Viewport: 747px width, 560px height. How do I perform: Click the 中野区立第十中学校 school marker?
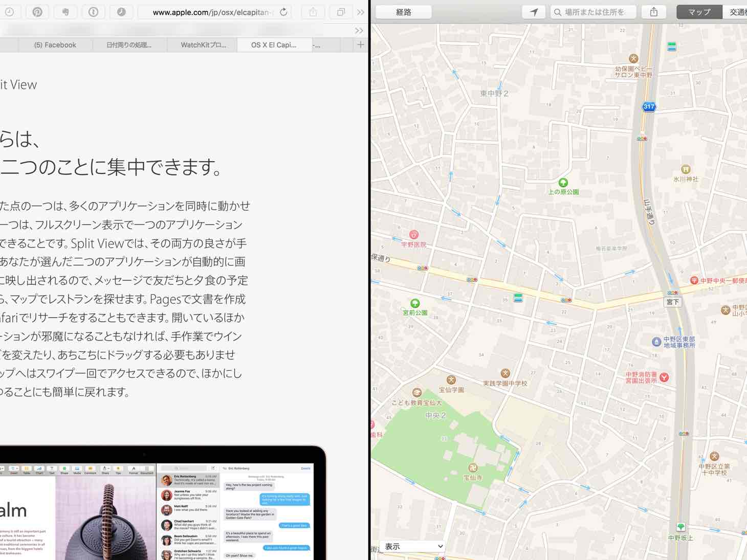click(714, 457)
